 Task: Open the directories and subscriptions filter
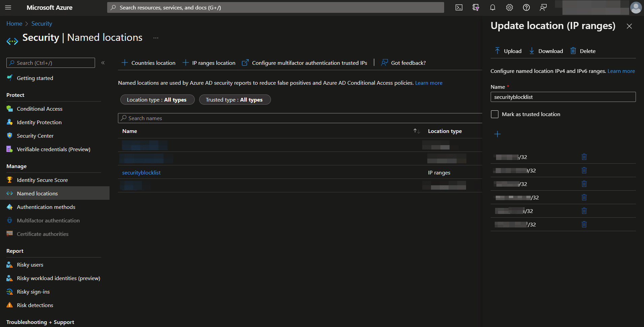(x=476, y=7)
